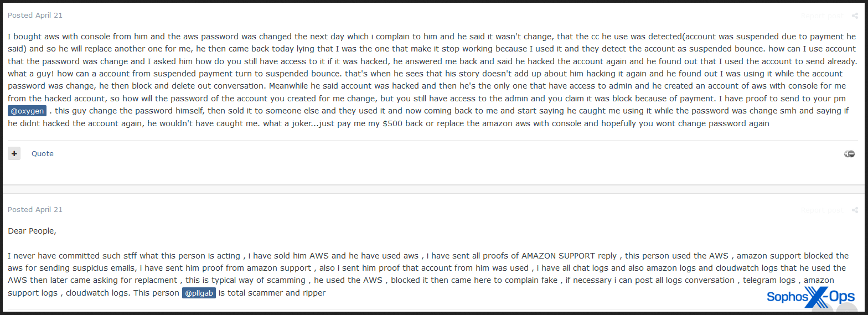Click the first post's complaint paragraph text
Screen dimensions: 868x315
click(432, 80)
